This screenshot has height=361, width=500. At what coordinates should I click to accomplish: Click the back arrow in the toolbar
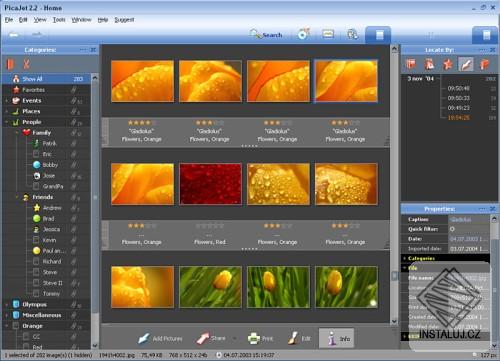pos(14,34)
